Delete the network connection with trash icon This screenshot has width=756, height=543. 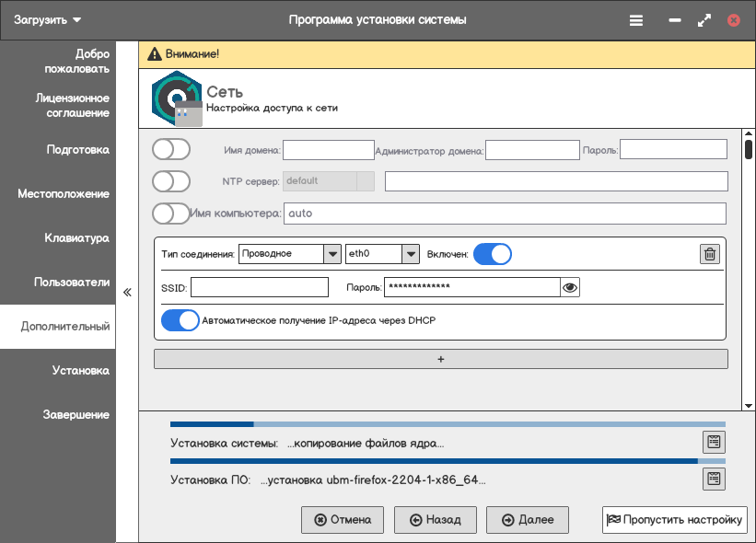pyautogui.click(x=709, y=254)
